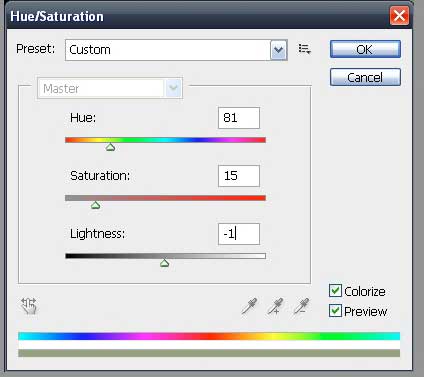Click the Lightness label

97,234
